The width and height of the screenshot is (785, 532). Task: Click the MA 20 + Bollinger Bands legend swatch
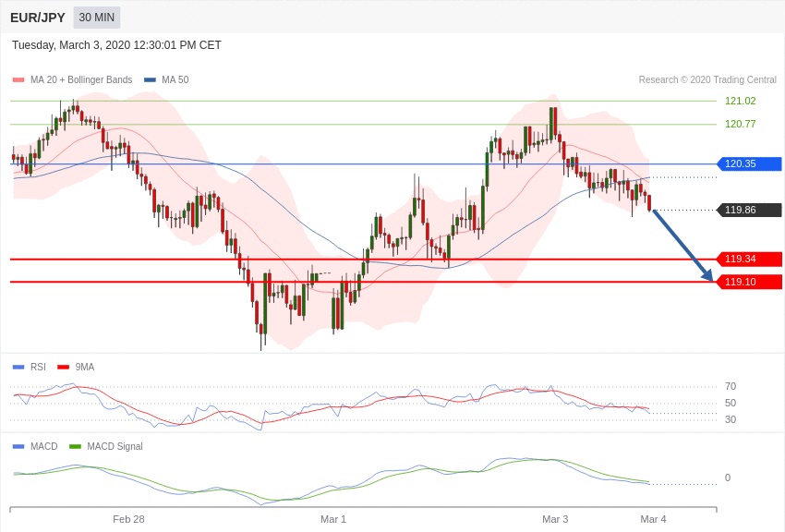coord(18,80)
